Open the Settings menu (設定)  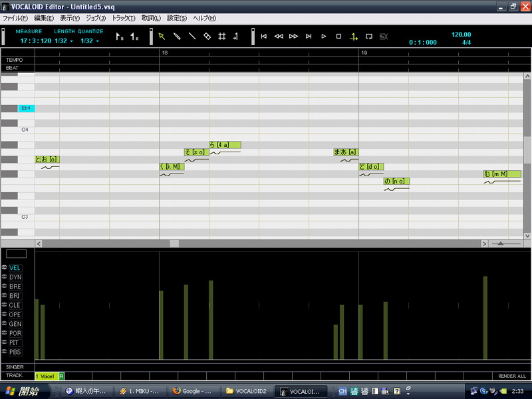pos(177,19)
